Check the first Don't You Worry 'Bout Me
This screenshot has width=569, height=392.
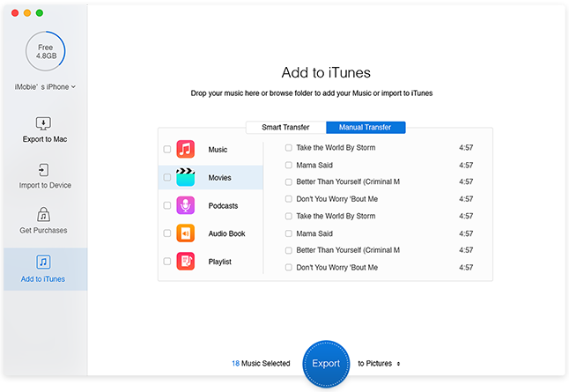point(289,199)
